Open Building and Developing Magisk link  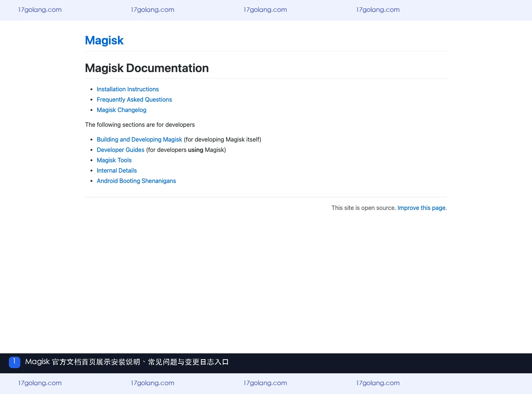tap(139, 139)
